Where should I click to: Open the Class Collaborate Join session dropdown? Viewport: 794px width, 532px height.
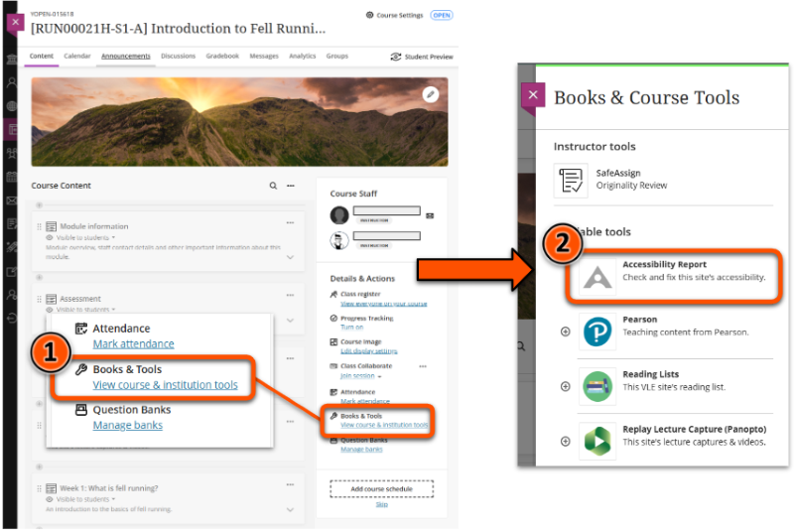[x=359, y=376]
